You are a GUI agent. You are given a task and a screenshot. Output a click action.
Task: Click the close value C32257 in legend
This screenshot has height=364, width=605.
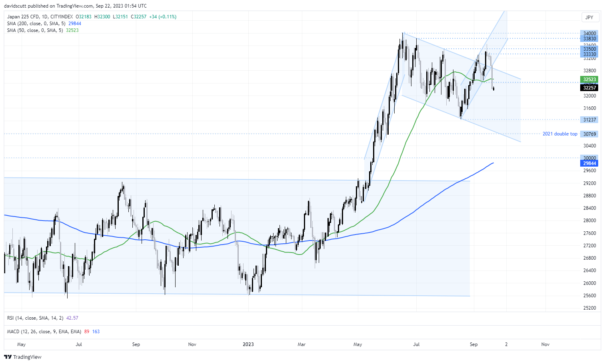tap(139, 17)
